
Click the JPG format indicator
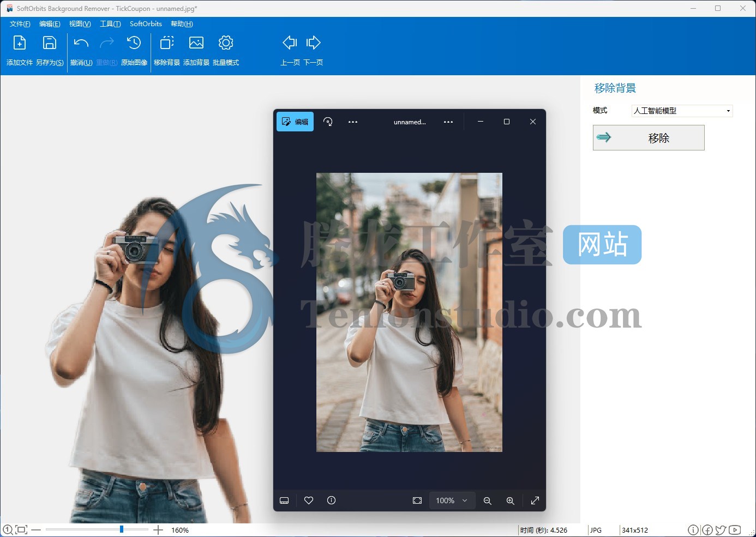pos(596,530)
